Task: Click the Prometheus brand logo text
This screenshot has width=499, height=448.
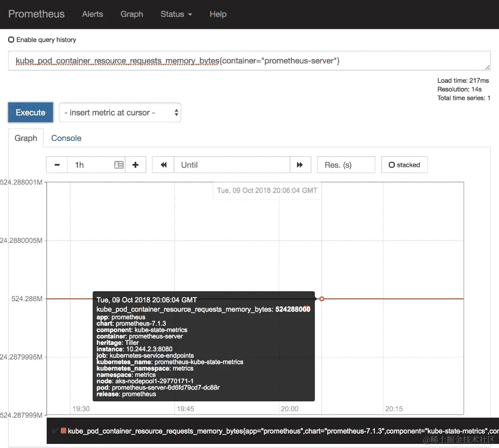Action: [x=36, y=14]
